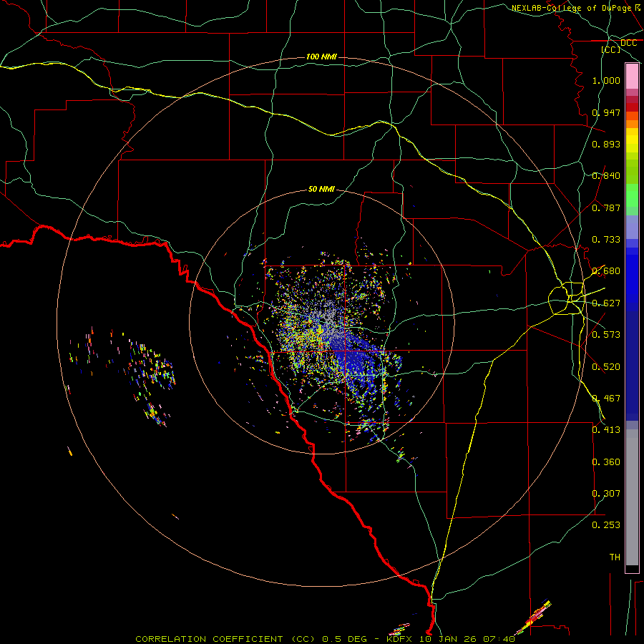
Task: Click the "KDFX" station ID in caption
Action: pos(399,639)
